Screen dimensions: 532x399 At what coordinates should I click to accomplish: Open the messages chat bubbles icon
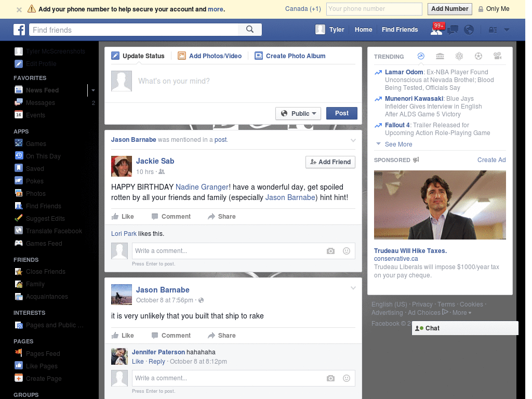pos(453,30)
